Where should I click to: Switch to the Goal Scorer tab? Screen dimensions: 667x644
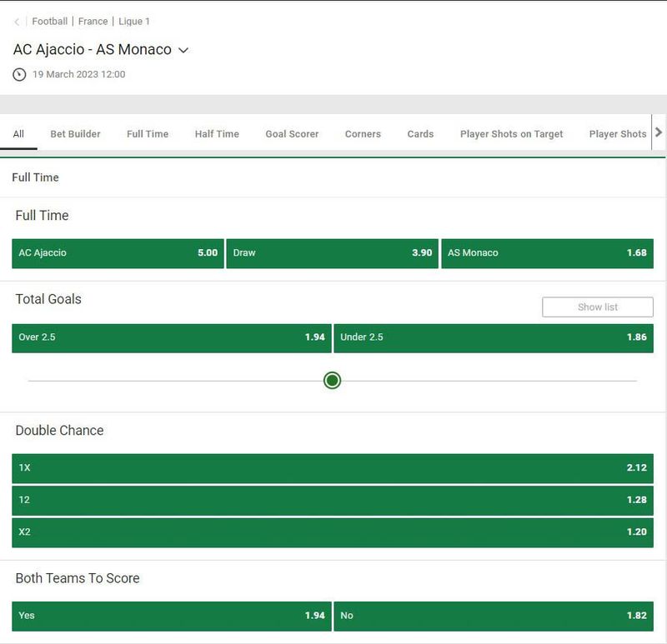point(292,134)
